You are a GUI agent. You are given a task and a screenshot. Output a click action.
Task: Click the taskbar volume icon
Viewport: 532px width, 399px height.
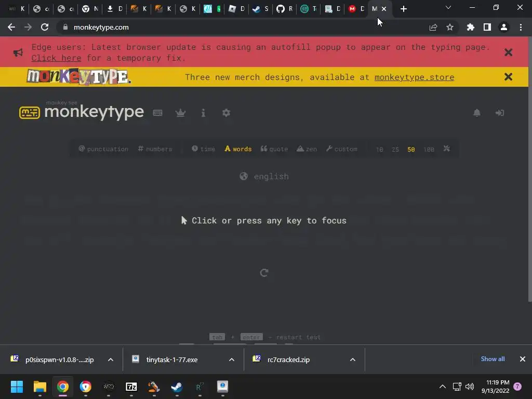point(470,387)
